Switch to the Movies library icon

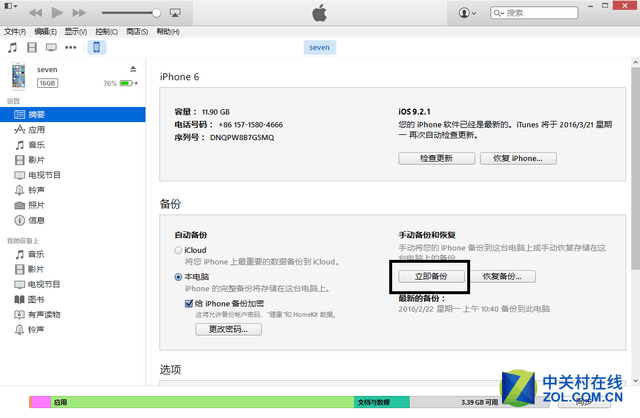[32, 47]
